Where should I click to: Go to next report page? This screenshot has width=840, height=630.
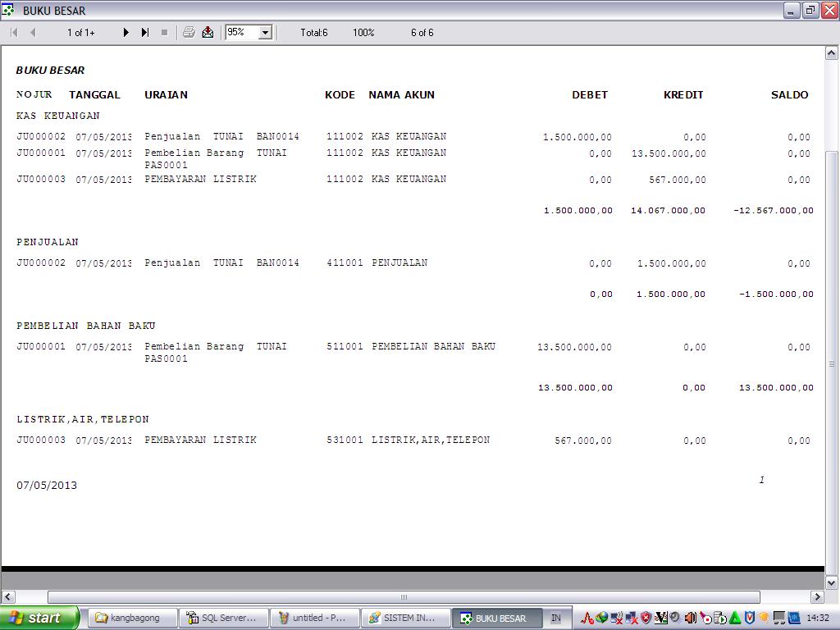point(126,33)
